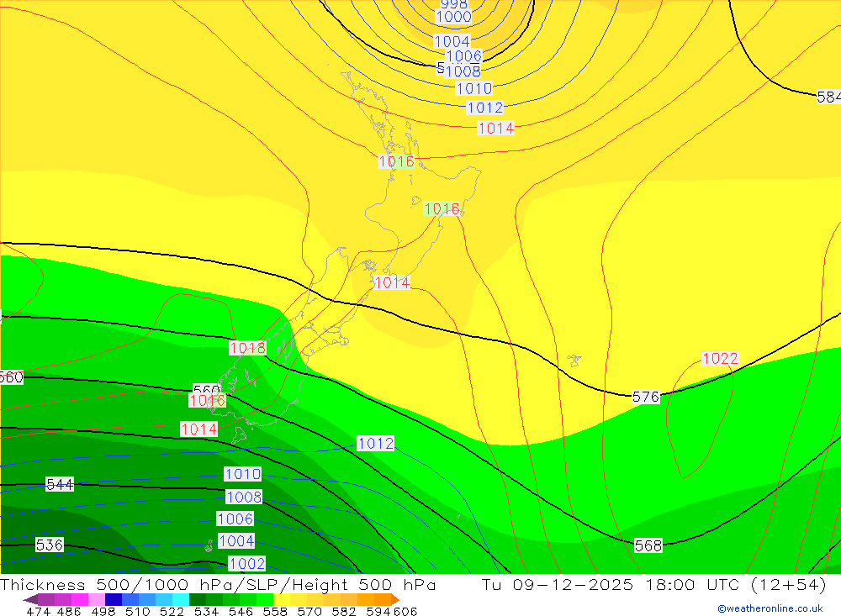Image resolution: width=841 pixels, height=616 pixels.
Task: Click the legend value 606
Action: [405, 611]
